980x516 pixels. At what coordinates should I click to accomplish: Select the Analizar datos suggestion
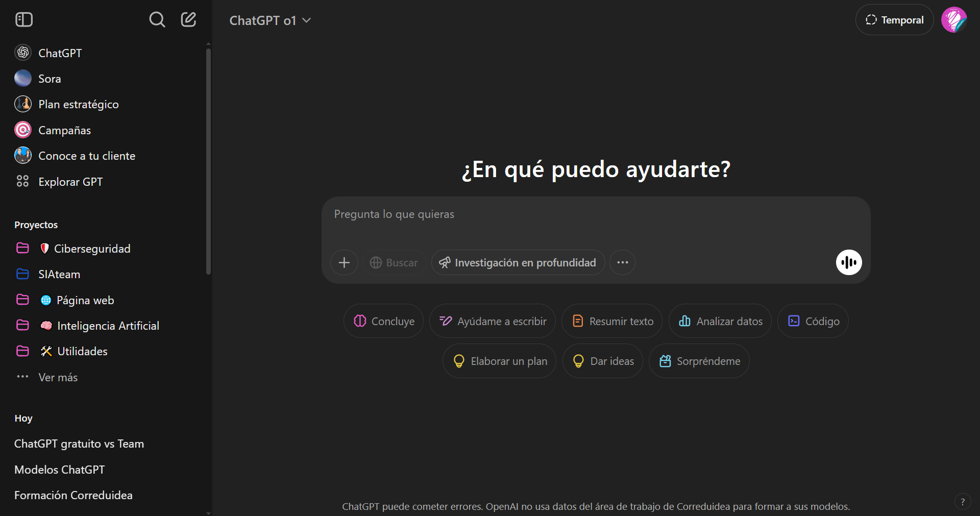(720, 321)
